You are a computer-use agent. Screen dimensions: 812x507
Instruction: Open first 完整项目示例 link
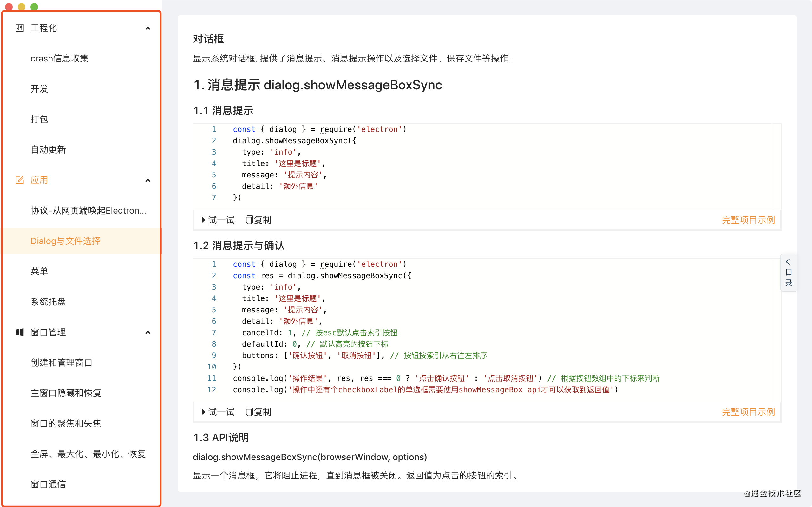click(748, 220)
